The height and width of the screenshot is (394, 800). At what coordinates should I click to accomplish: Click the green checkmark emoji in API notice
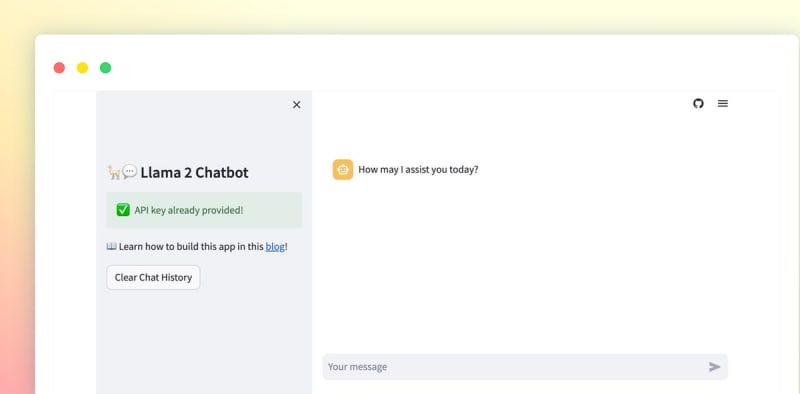[123, 210]
